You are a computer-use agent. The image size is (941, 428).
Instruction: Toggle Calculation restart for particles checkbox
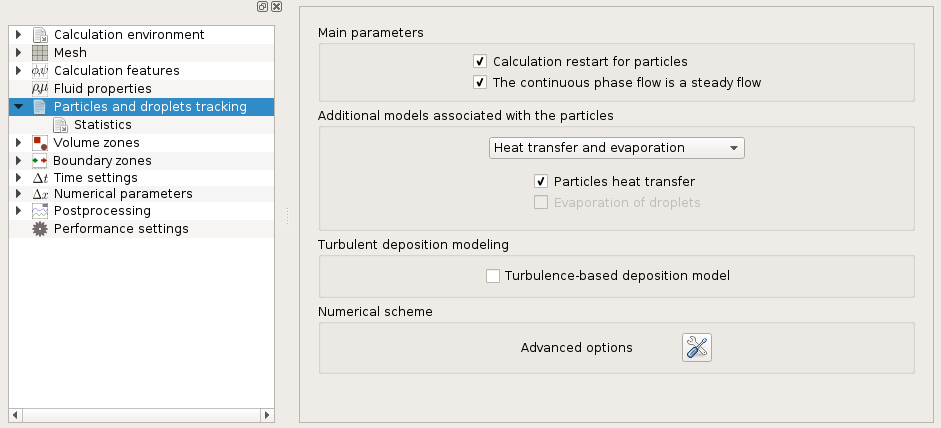[x=480, y=61]
